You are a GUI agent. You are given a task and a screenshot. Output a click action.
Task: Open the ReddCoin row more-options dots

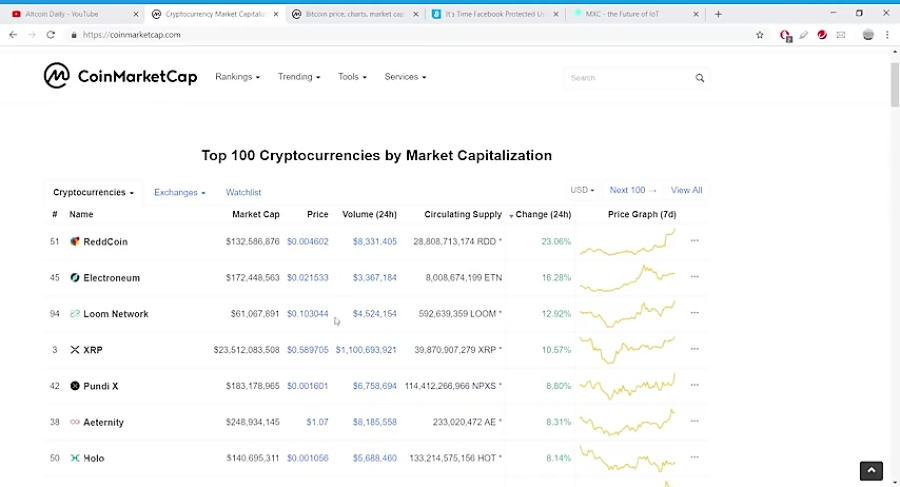click(x=695, y=241)
